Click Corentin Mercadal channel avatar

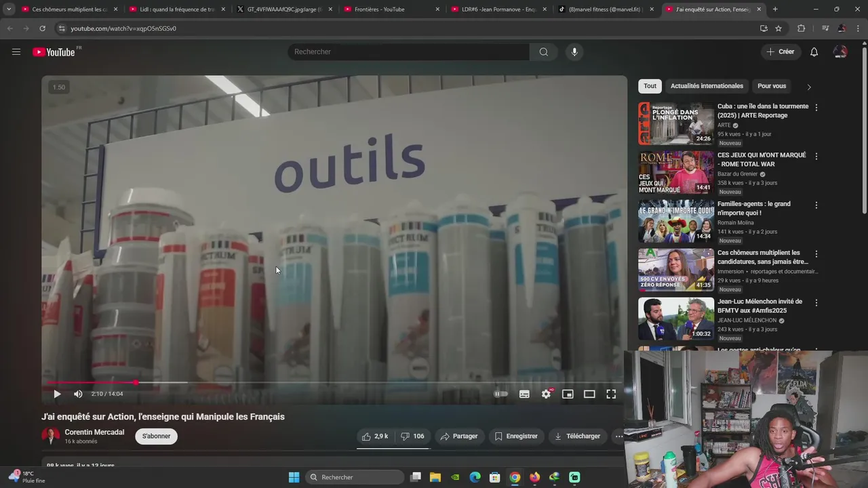[x=50, y=436]
